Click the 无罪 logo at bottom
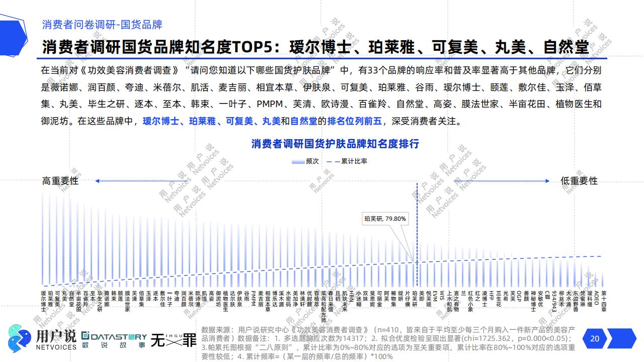The width and height of the screenshot is (644, 362). tap(174, 340)
